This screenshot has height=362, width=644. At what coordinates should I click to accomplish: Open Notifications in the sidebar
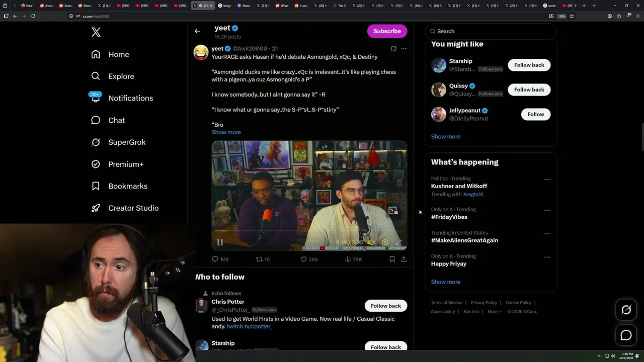point(122,98)
